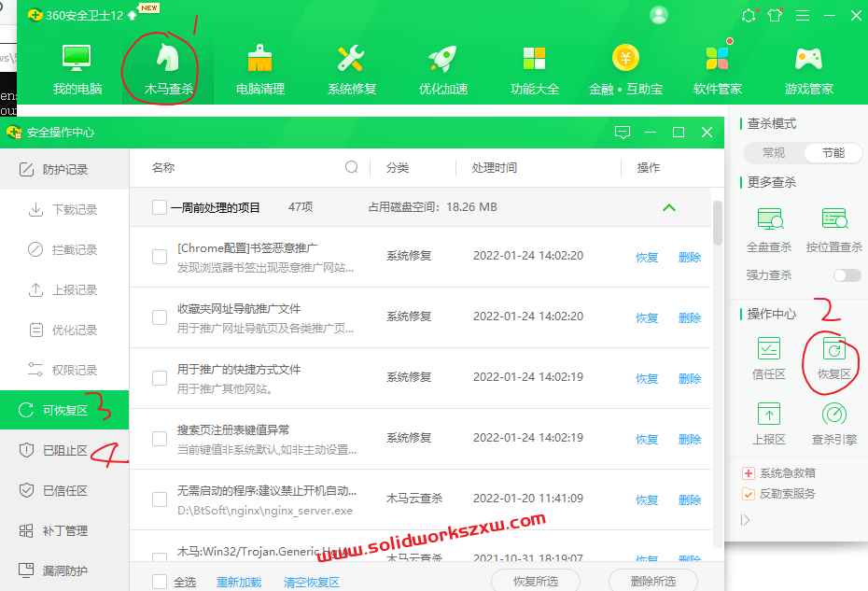Click the search magnifier in the list header
This screenshot has width=868, height=591.
(352, 167)
